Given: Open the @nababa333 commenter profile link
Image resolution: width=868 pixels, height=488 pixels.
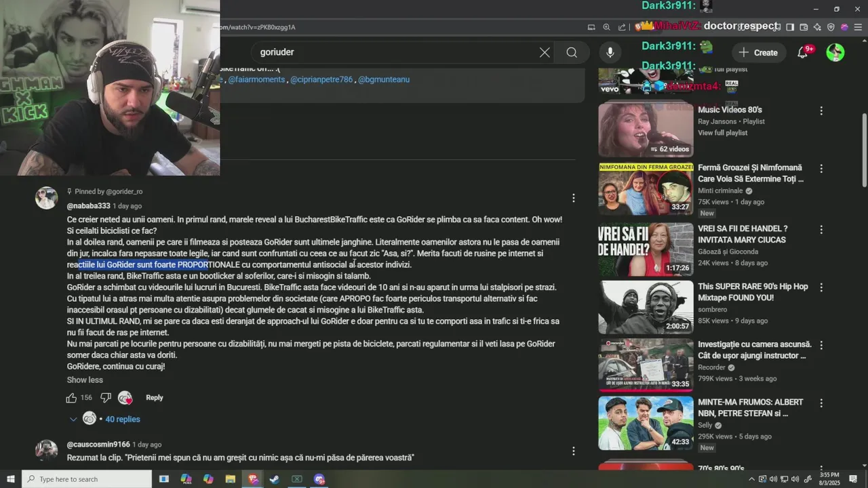Looking at the screenshot, I should pos(88,206).
